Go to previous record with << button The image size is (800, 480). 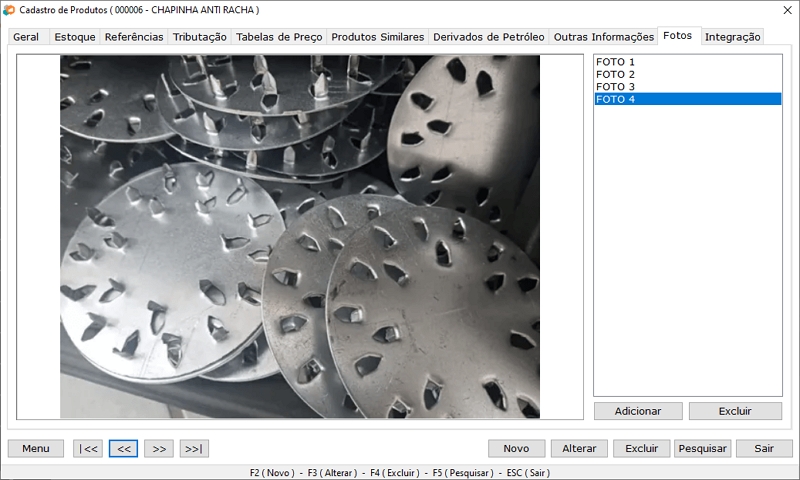123,449
